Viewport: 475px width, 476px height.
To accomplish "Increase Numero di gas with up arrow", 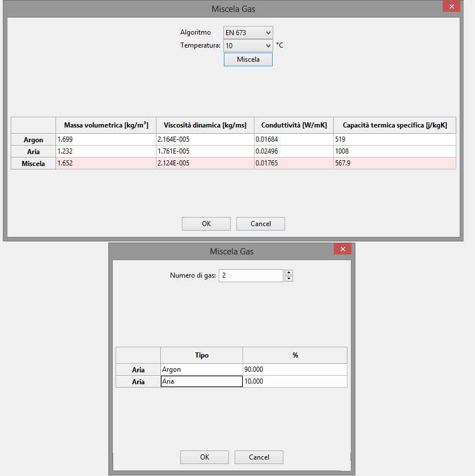I will coord(289,273).
